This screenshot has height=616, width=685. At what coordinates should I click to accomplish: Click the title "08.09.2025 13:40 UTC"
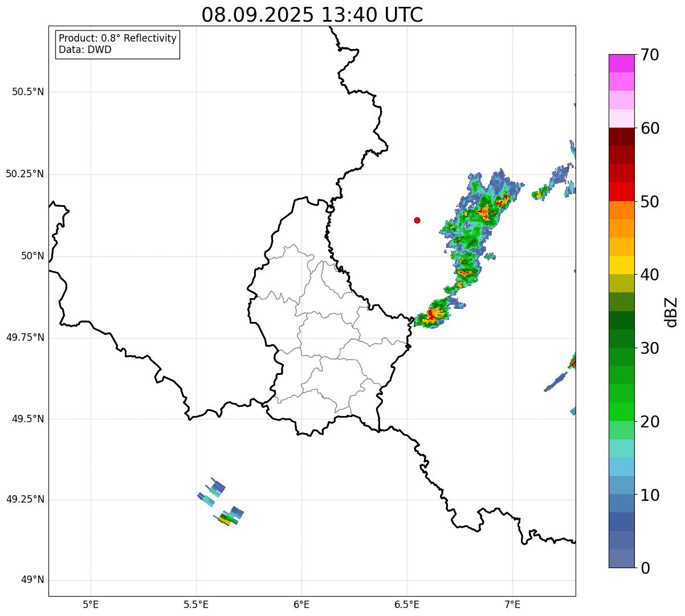pos(312,14)
